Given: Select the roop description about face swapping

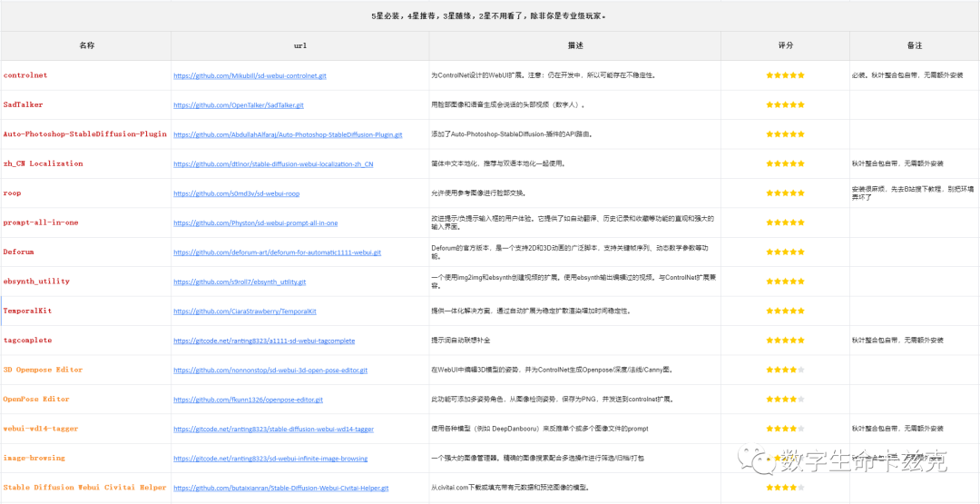Looking at the screenshot, I should click(x=478, y=193).
